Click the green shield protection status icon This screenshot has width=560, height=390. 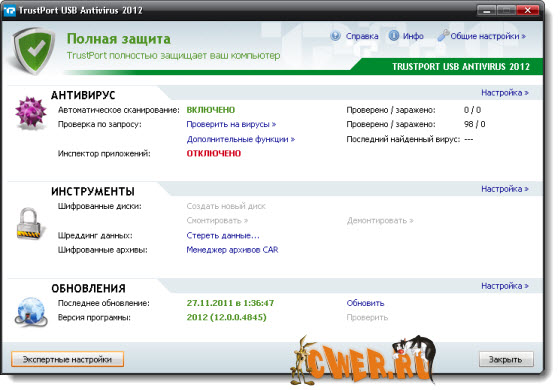coord(33,50)
